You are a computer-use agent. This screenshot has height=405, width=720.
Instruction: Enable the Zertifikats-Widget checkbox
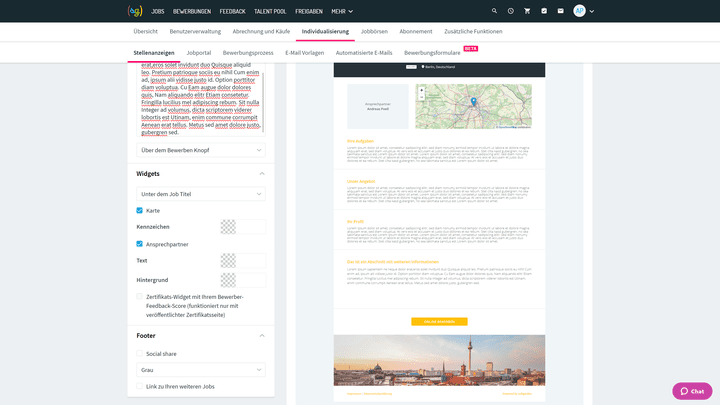tap(140, 297)
